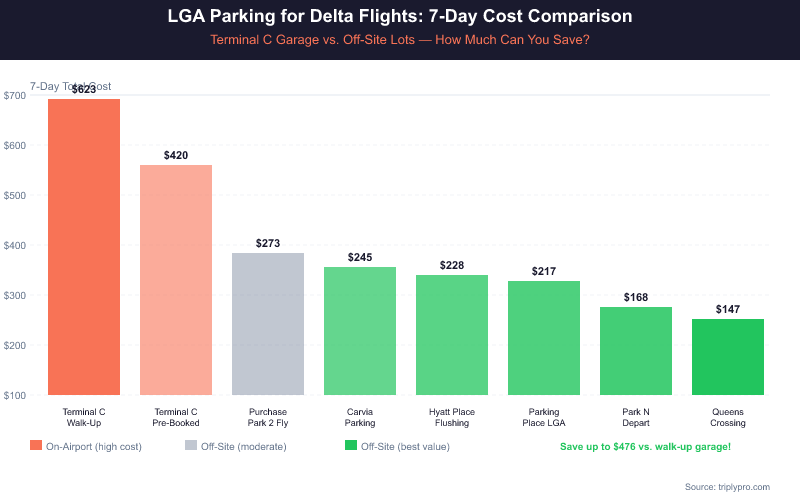The image size is (800, 500).
Task: Click the $273 value label
Action: [x=268, y=244]
